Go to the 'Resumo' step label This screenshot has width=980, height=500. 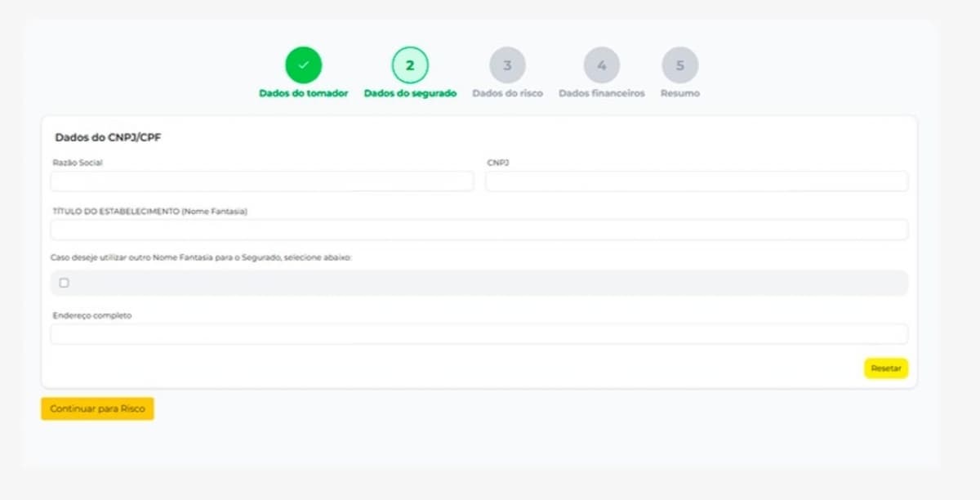pos(679,93)
